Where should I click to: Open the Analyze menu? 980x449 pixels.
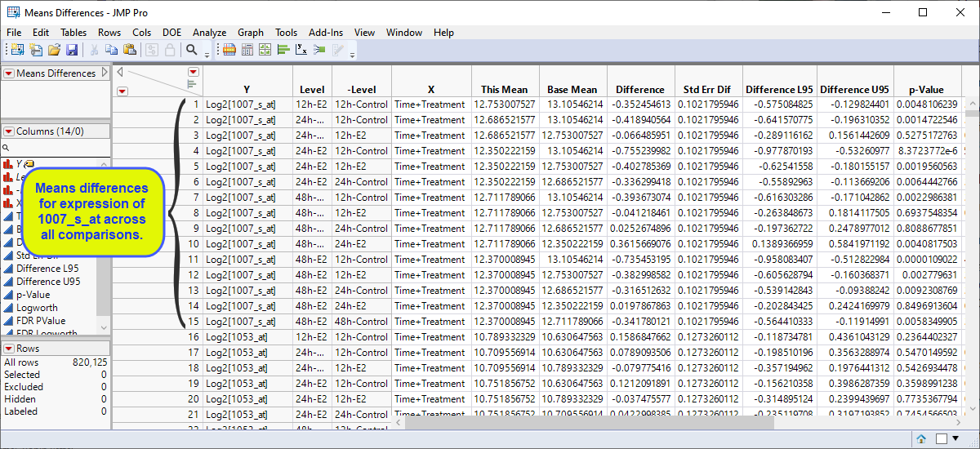tap(209, 33)
